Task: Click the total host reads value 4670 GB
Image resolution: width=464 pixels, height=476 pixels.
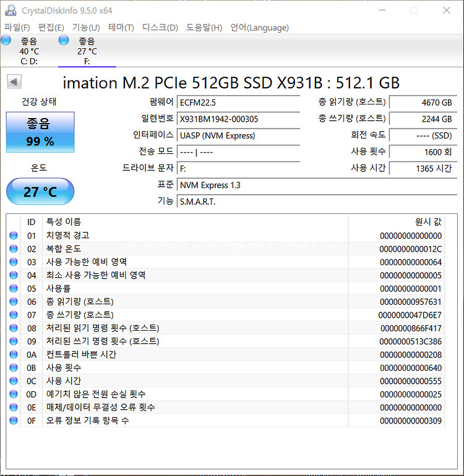Action: [423, 103]
